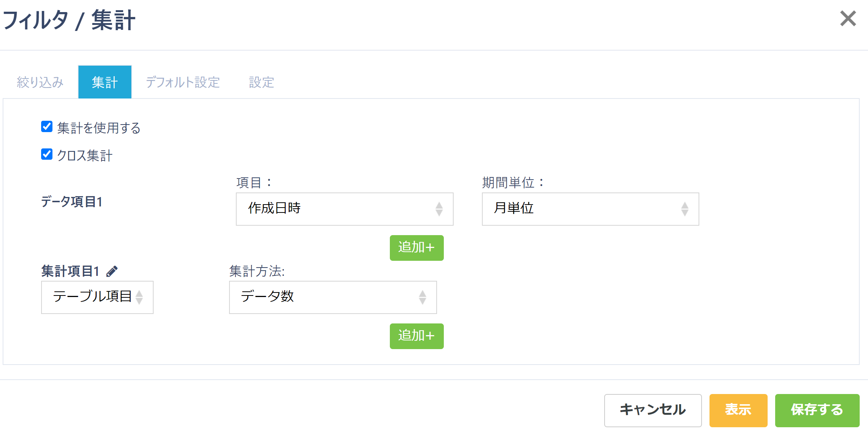The width and height of the screenshot is (868, 431).
Task: Select the 集計 tab
Action: pos(105,82)
